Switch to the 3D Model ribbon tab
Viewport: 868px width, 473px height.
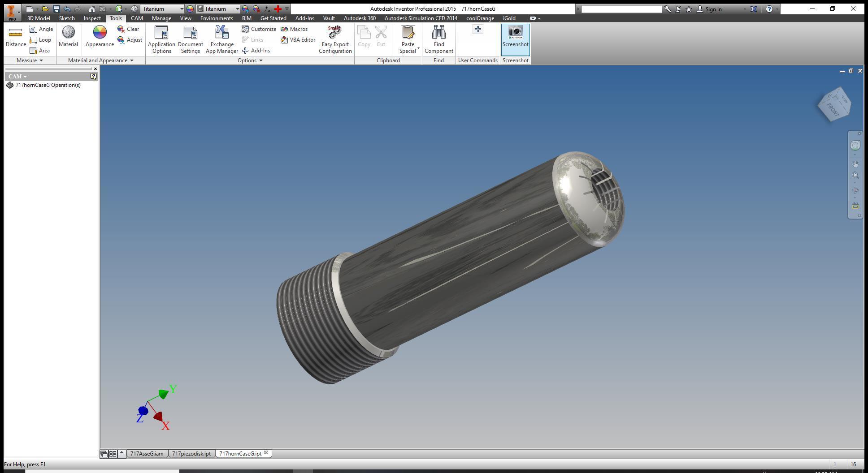(x=39, y=18)
